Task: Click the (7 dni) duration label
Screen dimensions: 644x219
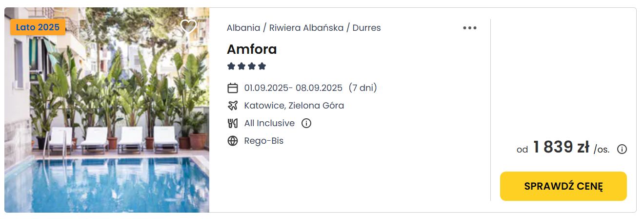Action: (362, 88)
